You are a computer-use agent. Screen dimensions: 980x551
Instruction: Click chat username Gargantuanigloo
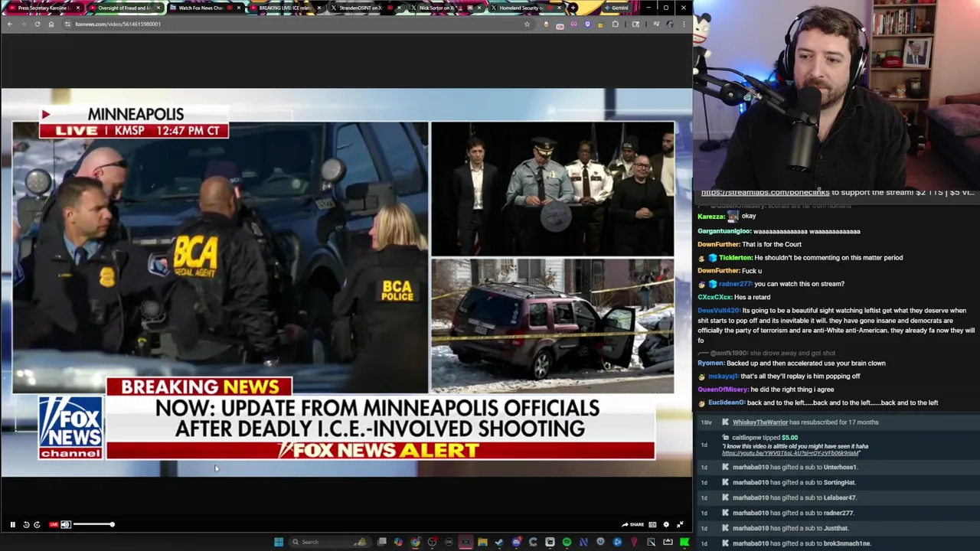(x=724, y=231)
